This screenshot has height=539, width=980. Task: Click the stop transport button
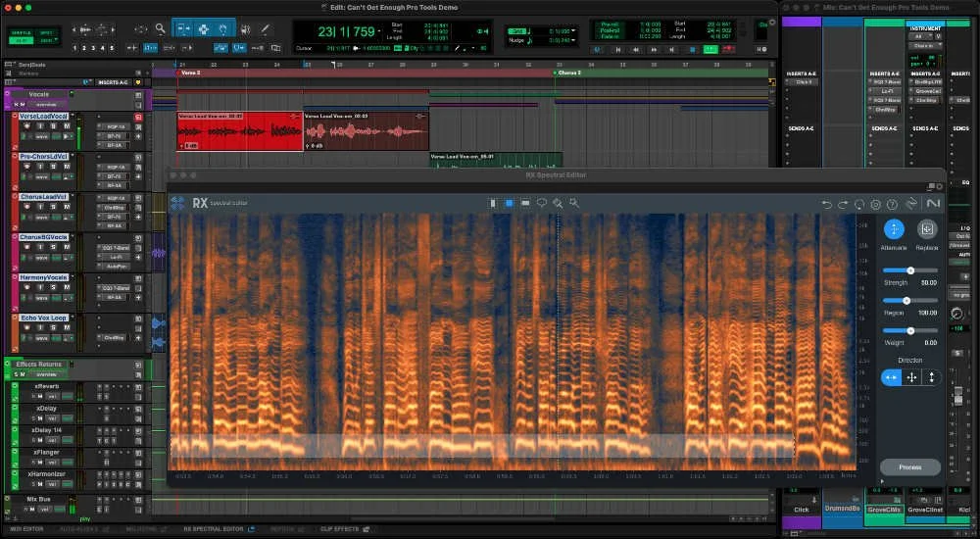tap(692, 49)
